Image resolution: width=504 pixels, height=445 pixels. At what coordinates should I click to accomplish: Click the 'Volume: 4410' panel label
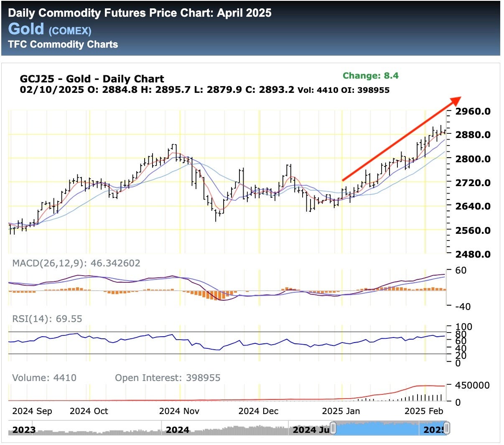44,378
